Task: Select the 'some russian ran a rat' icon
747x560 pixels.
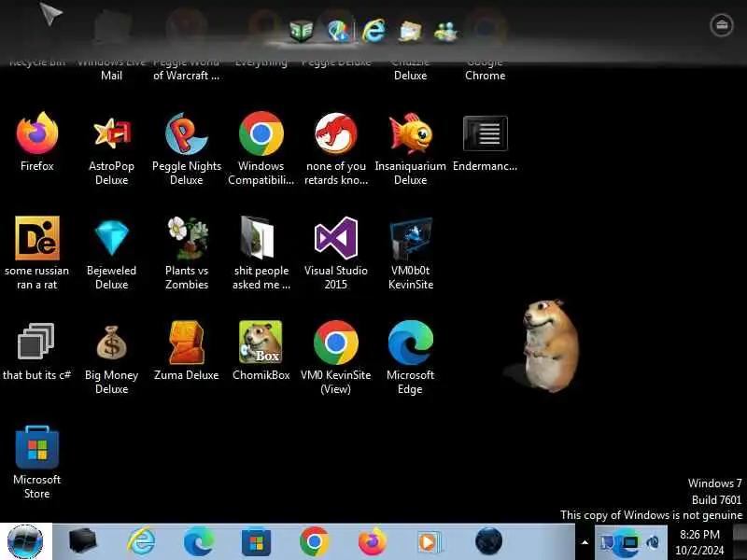Action: (37, 253)
